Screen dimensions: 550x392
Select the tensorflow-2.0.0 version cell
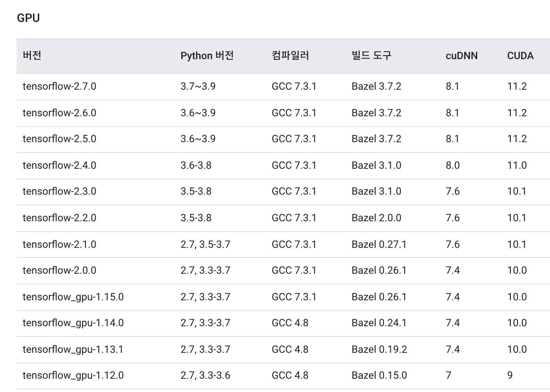[59, 270]
